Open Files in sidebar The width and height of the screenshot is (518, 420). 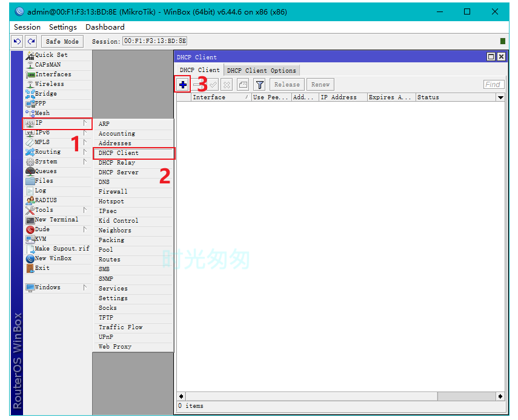pyautogui.click(x=58, y=181)
